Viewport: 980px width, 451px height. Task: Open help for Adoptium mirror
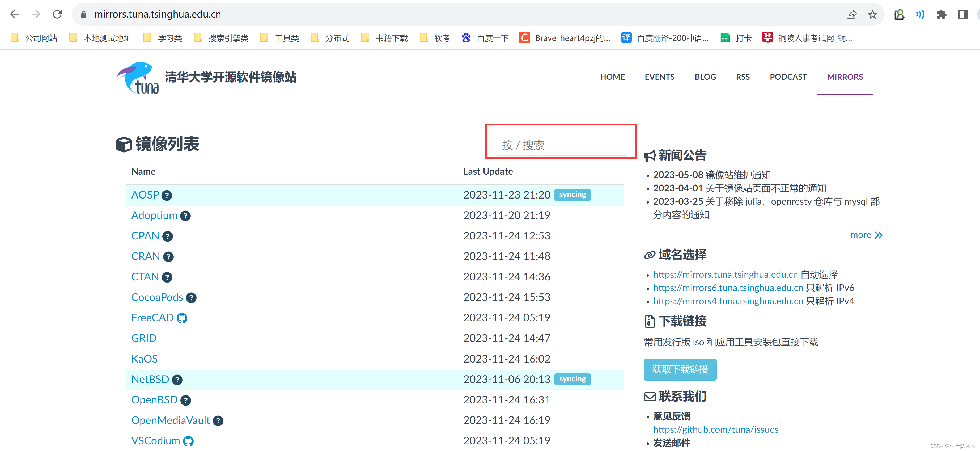tap(185, 216)
